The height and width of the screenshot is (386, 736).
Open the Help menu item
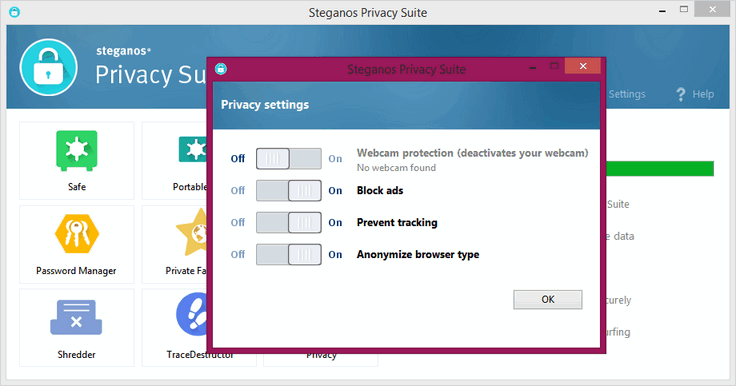coord(703,94)
